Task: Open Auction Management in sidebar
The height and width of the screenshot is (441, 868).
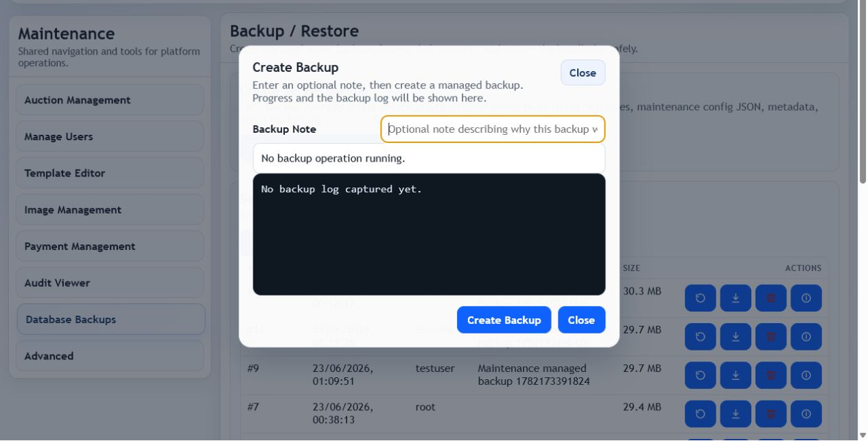Action: [x=109, y=100]
